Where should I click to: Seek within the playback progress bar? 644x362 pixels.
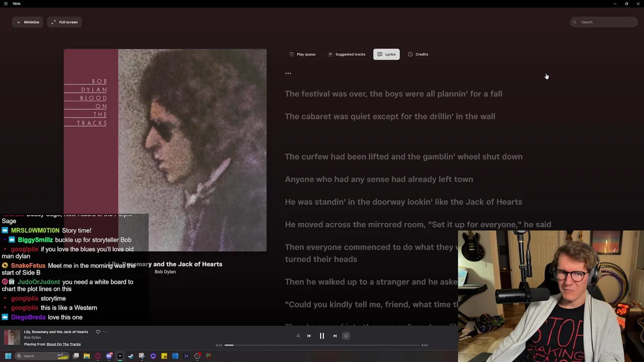pos(322,345)
